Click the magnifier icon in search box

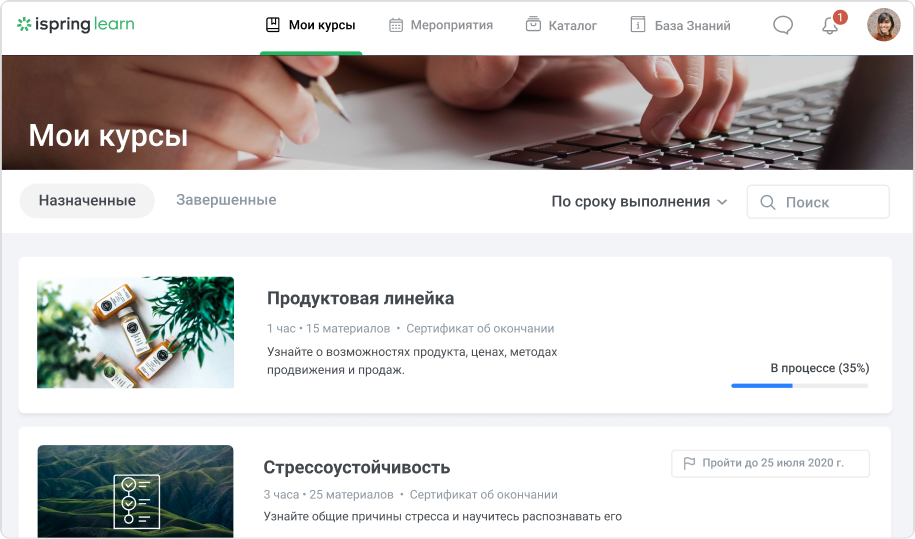(x=767, y=202)
